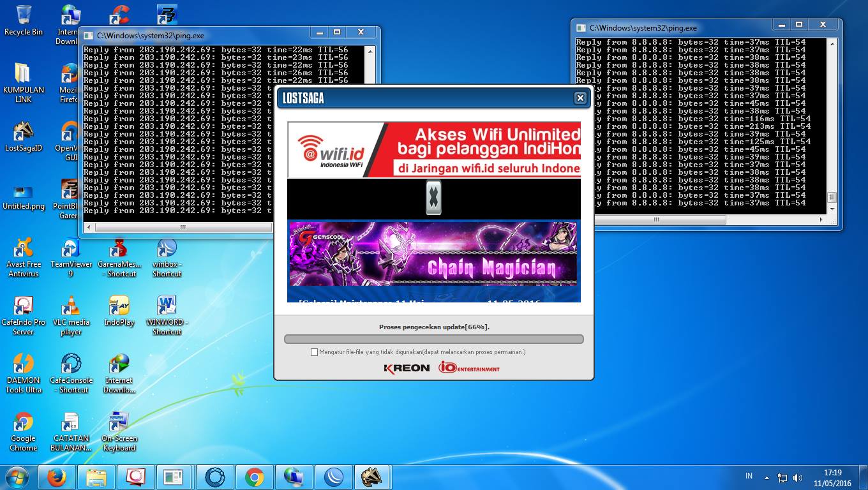868x490 pixels.
Task: Launch DAEMON Tools Ultra desktop icon
Action: [x=24, y=374]
